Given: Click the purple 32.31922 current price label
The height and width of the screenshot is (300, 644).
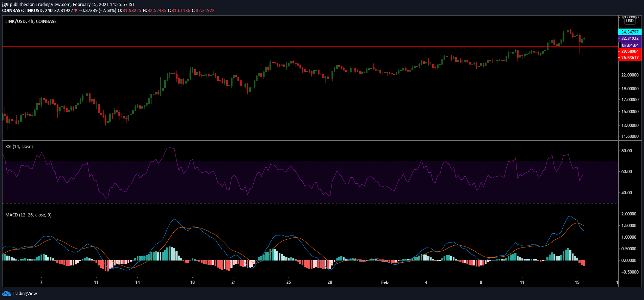Looking at the screenshot, I should [x=630, y=38].
